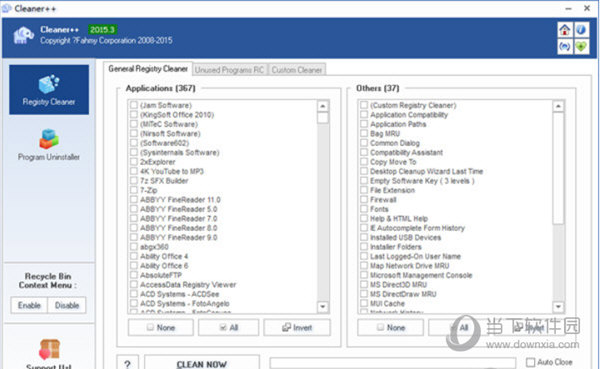The image size is (600, 369).
Task: Select the abgx360 list row
Action: 154,247
